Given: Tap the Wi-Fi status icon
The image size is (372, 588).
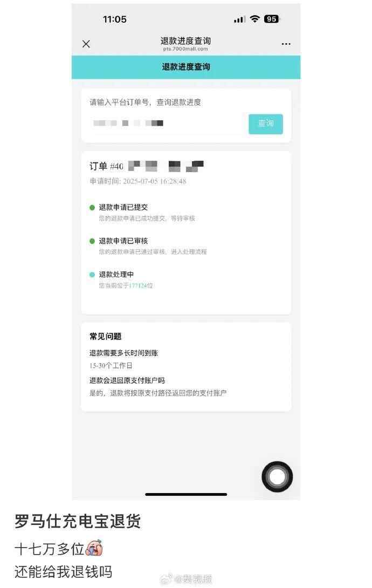Looking at the screenshot, I should click(255, 19).
